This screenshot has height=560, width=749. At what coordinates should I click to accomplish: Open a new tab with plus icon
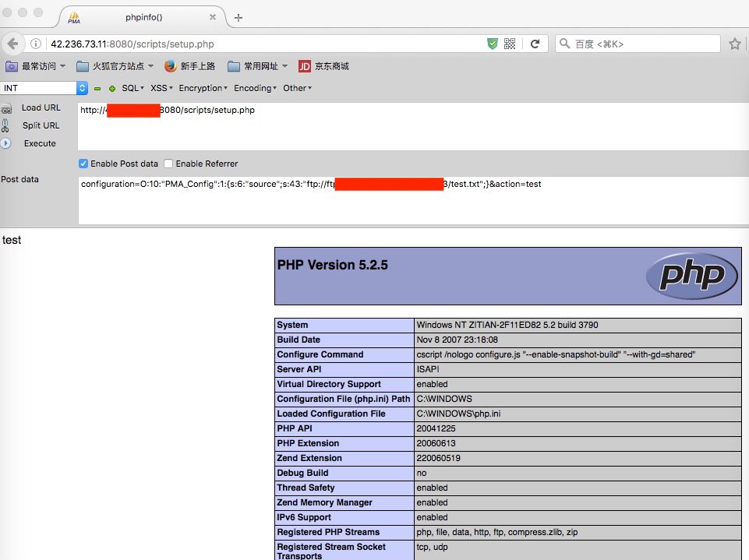click(x=238, y=18)
